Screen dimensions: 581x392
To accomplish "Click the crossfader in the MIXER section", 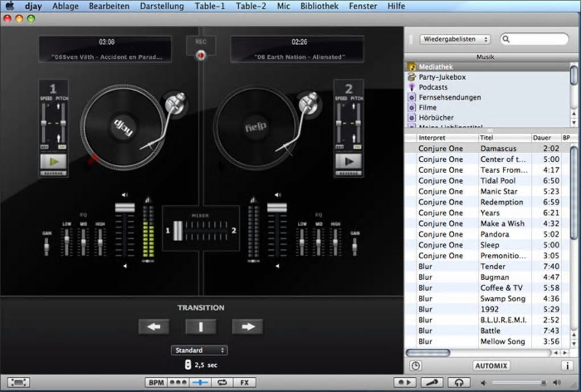I will 179,230.
